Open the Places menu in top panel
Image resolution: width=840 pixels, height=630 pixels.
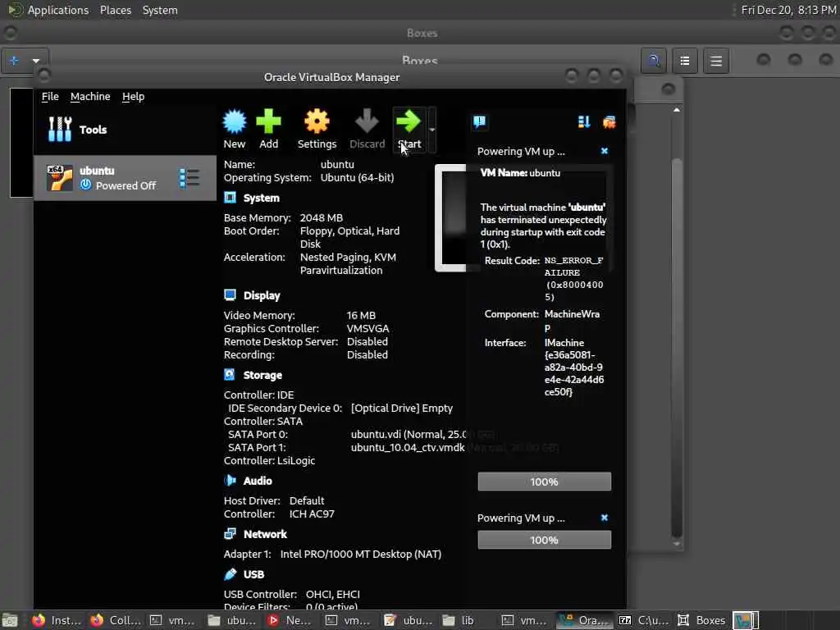tap(116, 10)
